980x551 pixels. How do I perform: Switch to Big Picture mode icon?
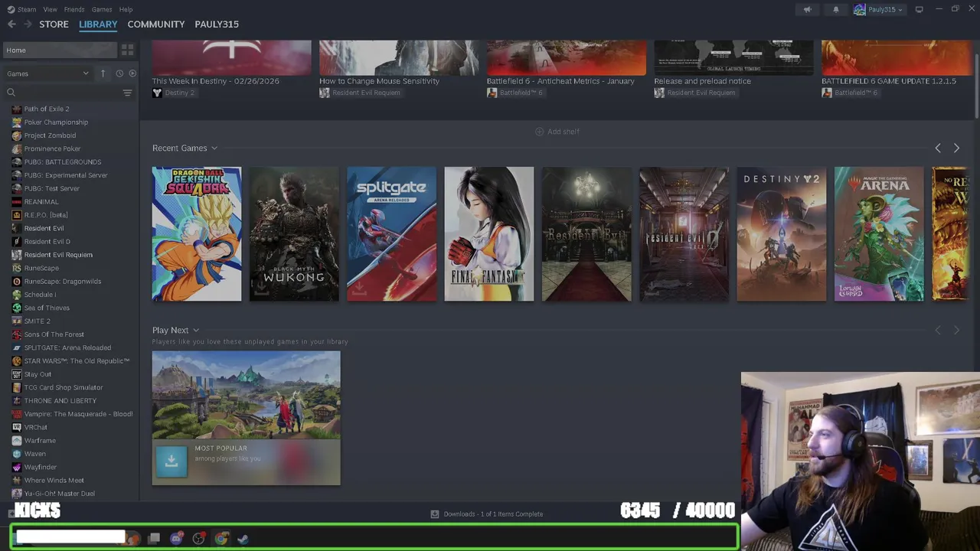(x=919, y=9)
